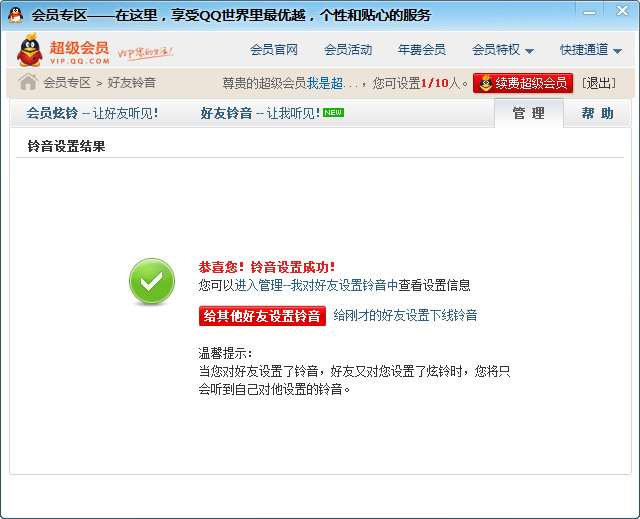The image size is (640, 519).
Task: Click the green NEW badge
Action: point(333,113)
